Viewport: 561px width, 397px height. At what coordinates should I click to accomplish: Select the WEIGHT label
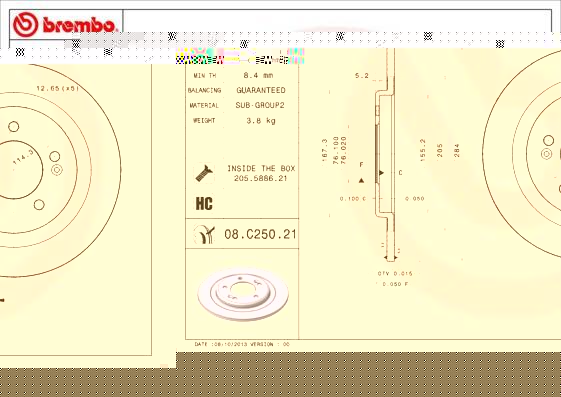(204, 121)
